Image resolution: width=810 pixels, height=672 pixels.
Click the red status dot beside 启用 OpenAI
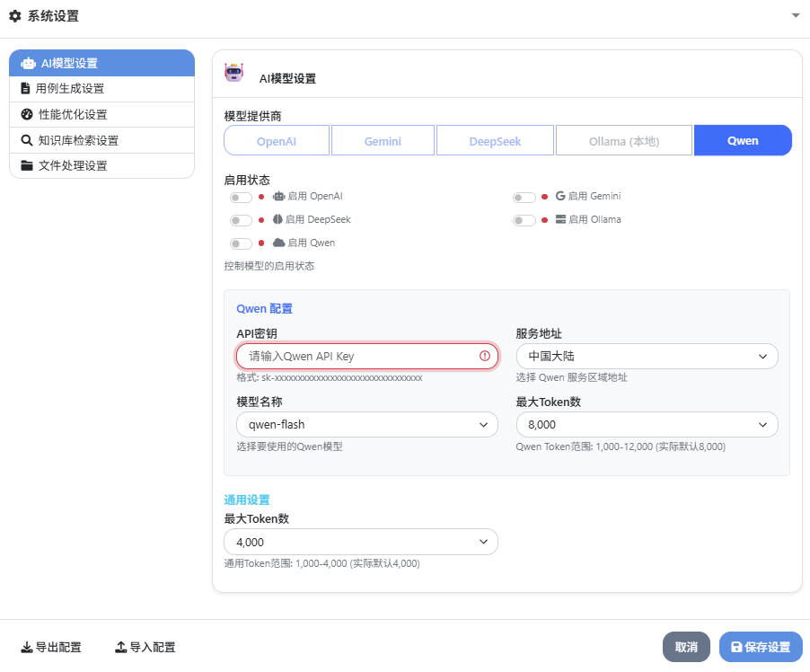261,197
